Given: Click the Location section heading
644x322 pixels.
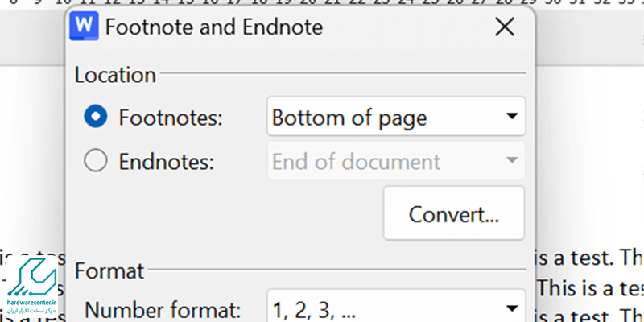Looking at the screenshot, I should [x=115, y=75].
